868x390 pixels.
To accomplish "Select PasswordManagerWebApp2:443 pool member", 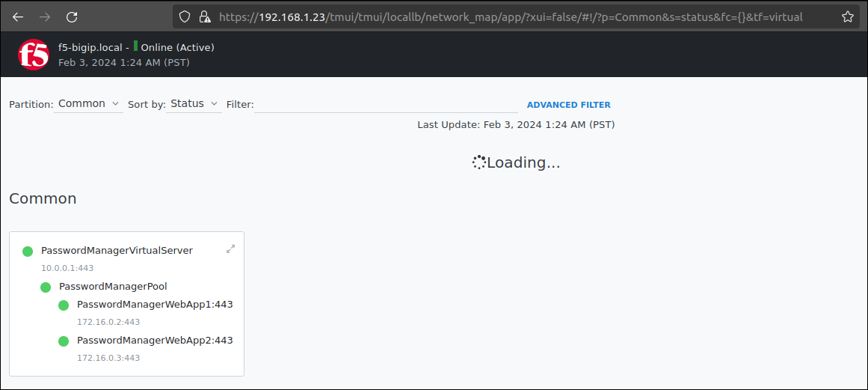I will pyautogui.click(x=155, y=341).
